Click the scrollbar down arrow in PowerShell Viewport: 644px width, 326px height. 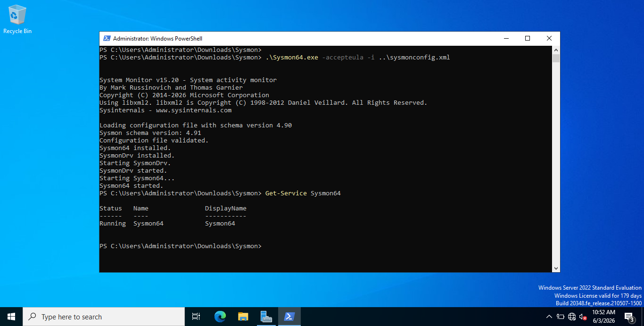tap(556, 268)
